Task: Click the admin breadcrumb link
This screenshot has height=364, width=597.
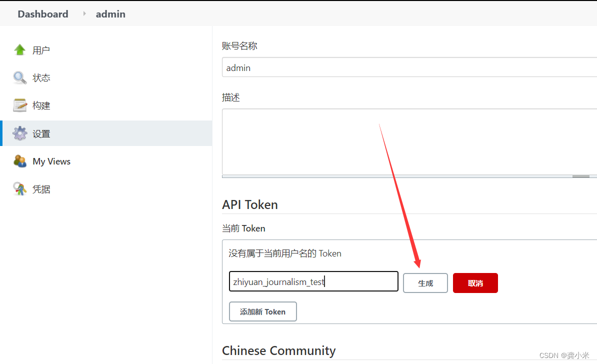Action: click(x=110, y=14)
